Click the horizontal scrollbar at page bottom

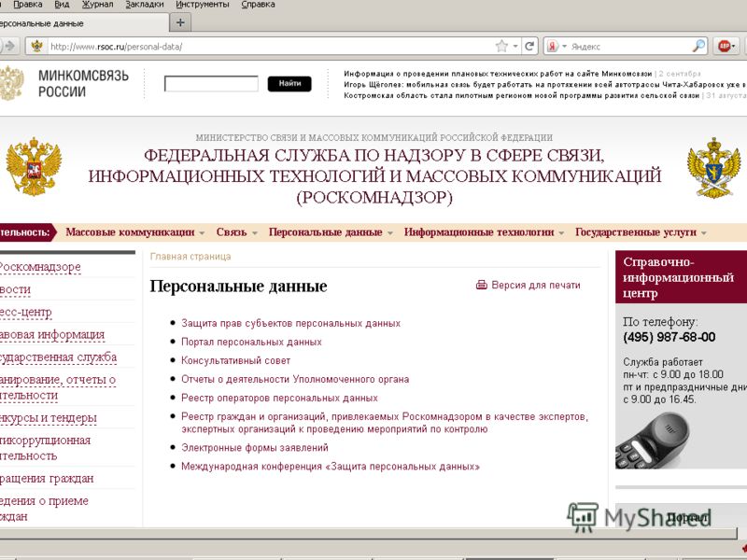click(x=367, y=534)
